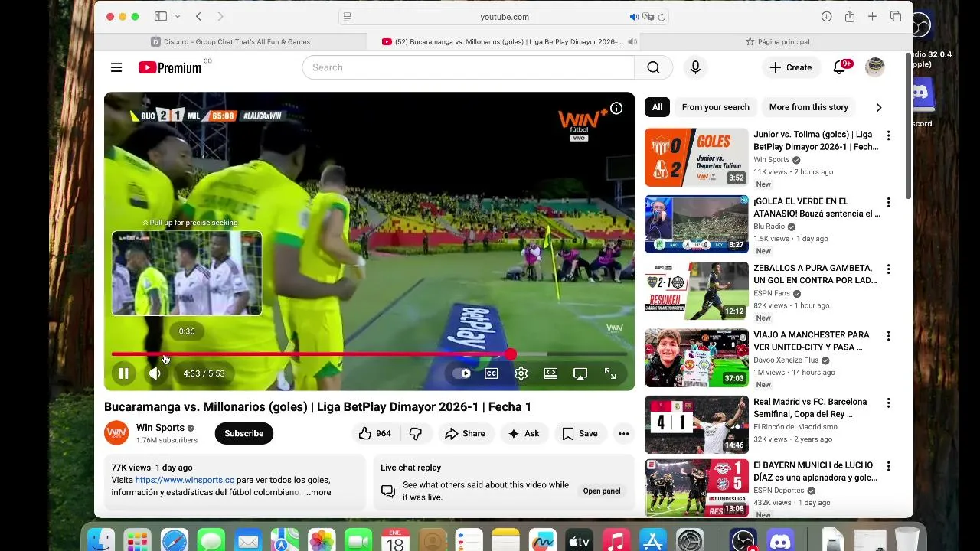This screenshot has width=980, height=551.
Task: Subscribe to Win Sports channel
Action: 244,433
